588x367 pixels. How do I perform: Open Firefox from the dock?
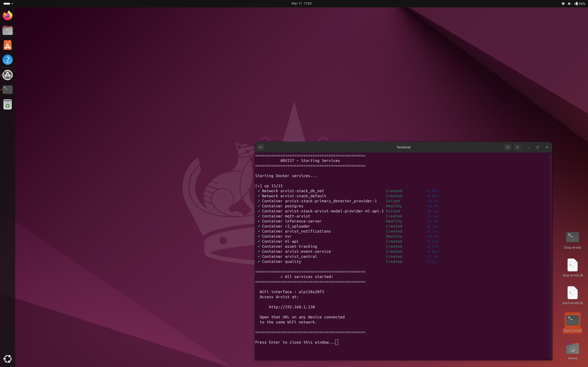pyautogui.click(x=8, y=15)
